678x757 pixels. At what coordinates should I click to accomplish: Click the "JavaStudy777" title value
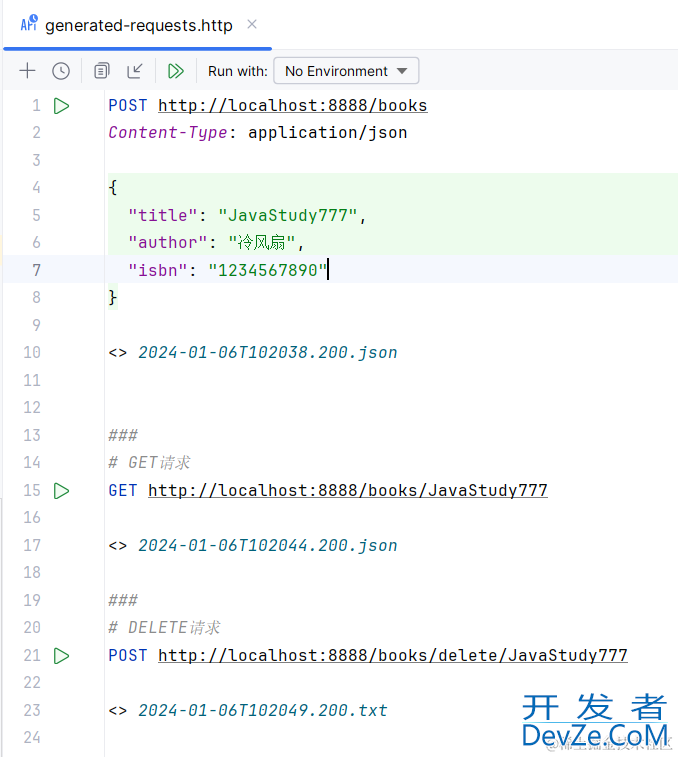(x=288, y=215)
